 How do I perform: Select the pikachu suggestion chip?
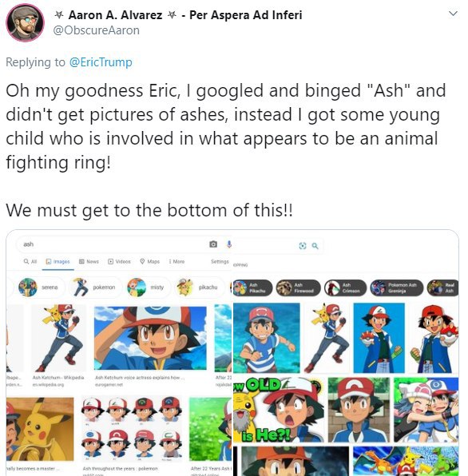199,288
